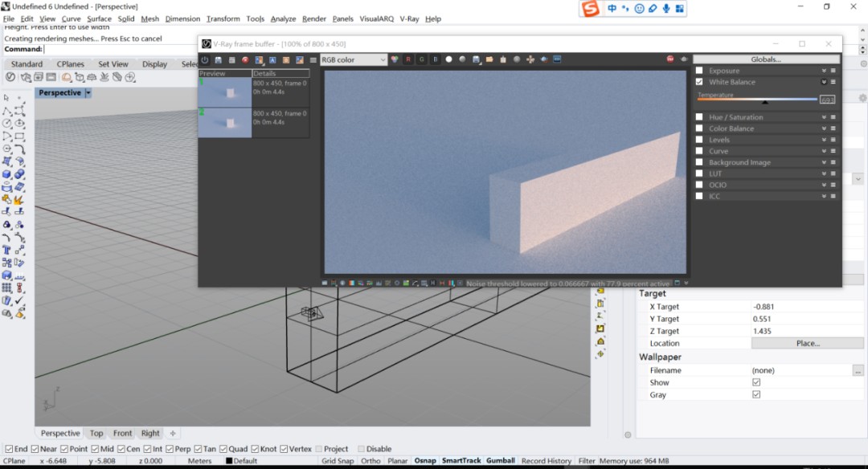Select render history thumbnail 2
The width and height of the screenshot is (868, 469).
pos(225,122)
